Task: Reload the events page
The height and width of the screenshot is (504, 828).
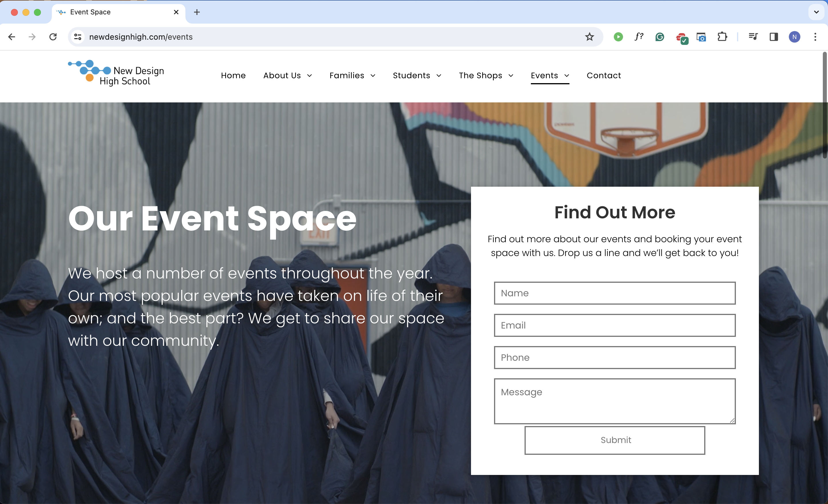Action: (53, 37)
